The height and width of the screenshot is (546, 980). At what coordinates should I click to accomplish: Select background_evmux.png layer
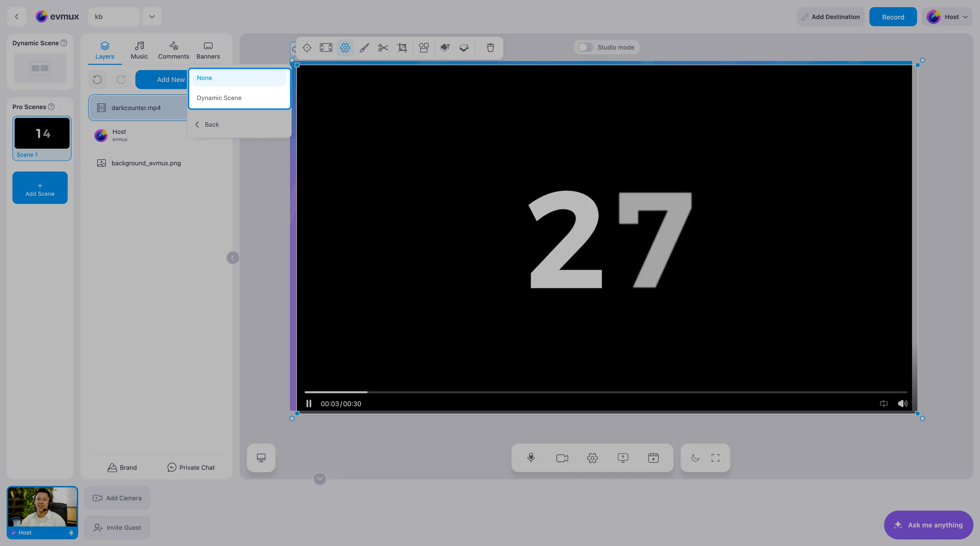pos(157,163)
